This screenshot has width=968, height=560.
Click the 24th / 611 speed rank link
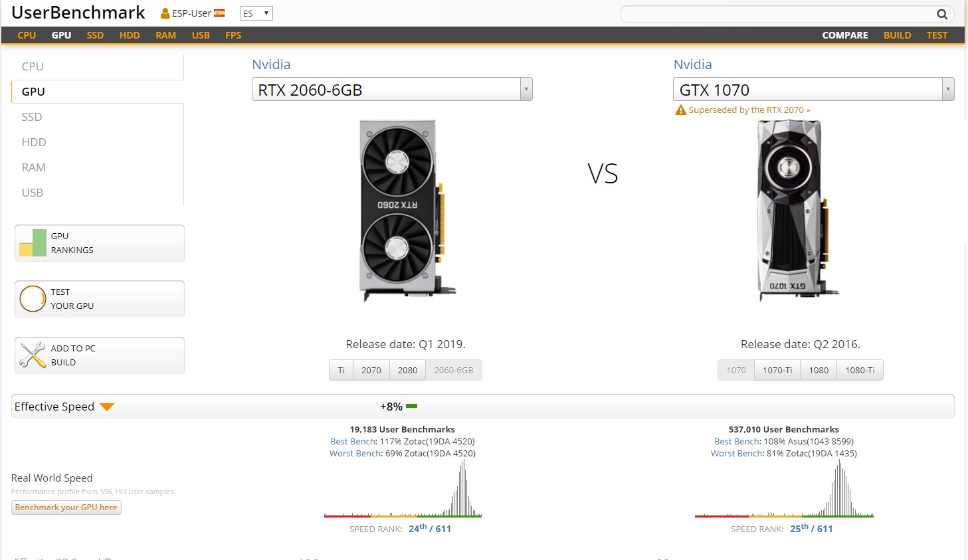[430, 528]
